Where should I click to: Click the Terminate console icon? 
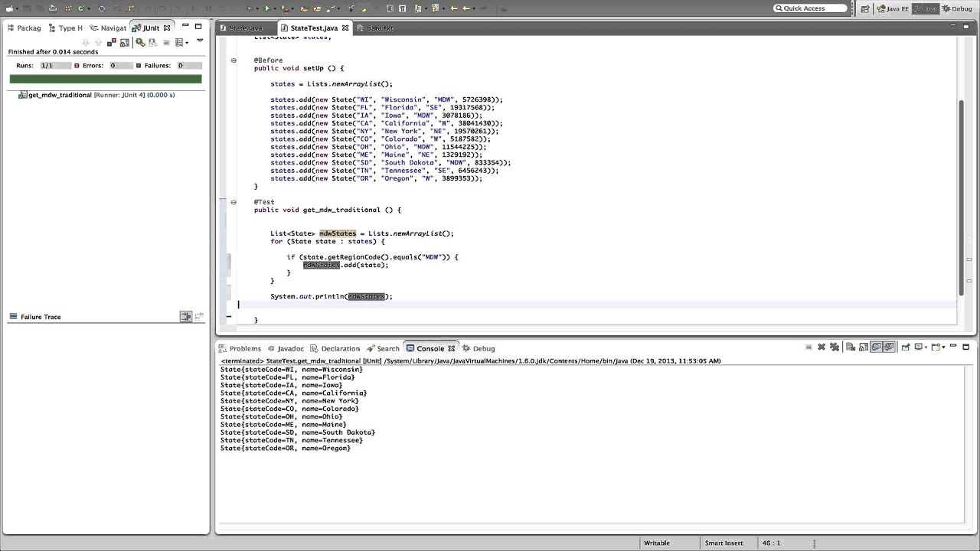(x=808, y=347)
